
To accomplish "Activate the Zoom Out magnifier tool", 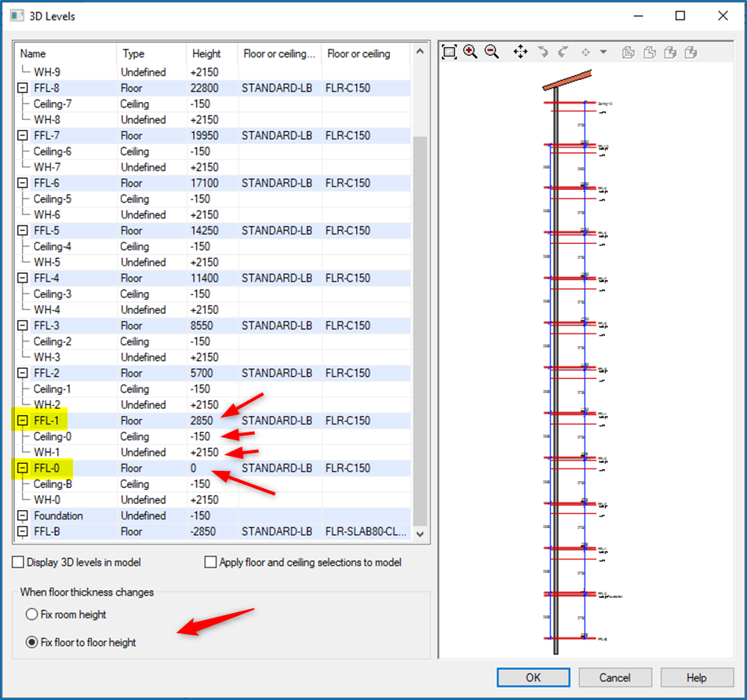I will click(x=492, y=52).
